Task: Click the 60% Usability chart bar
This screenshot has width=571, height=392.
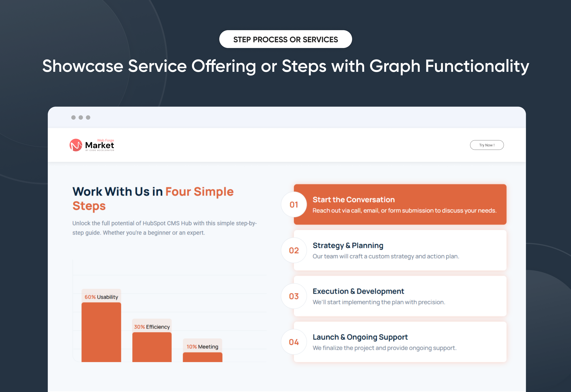Action: click(101, 332)
